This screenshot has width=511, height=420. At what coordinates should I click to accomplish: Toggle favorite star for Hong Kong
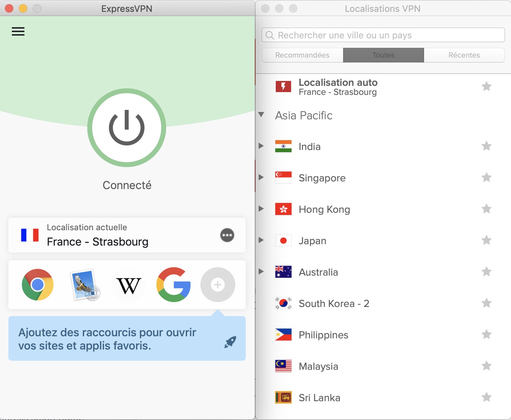487,209
